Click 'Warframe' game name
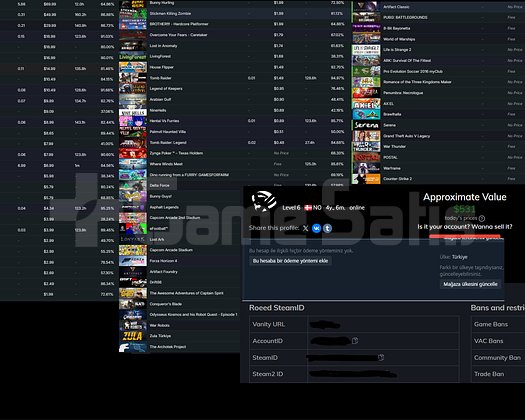Image resolution: width=525 pixels, height=420 pixels. (x=392, y=168)
